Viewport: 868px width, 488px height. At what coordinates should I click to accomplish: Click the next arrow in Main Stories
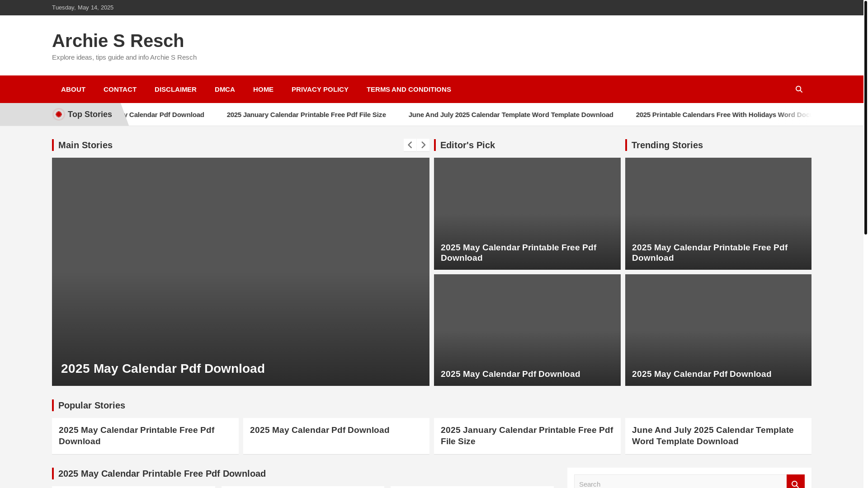[x=423, y=145]
